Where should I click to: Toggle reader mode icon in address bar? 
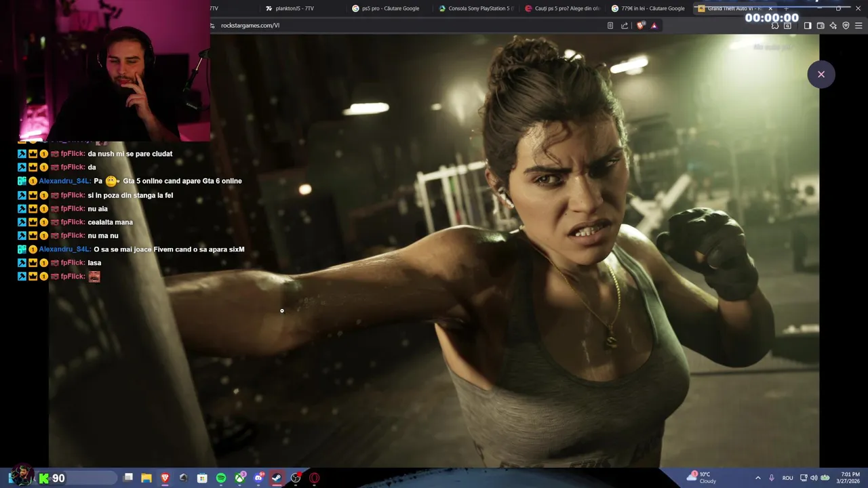pyautogui.click(x=610, y=26)
